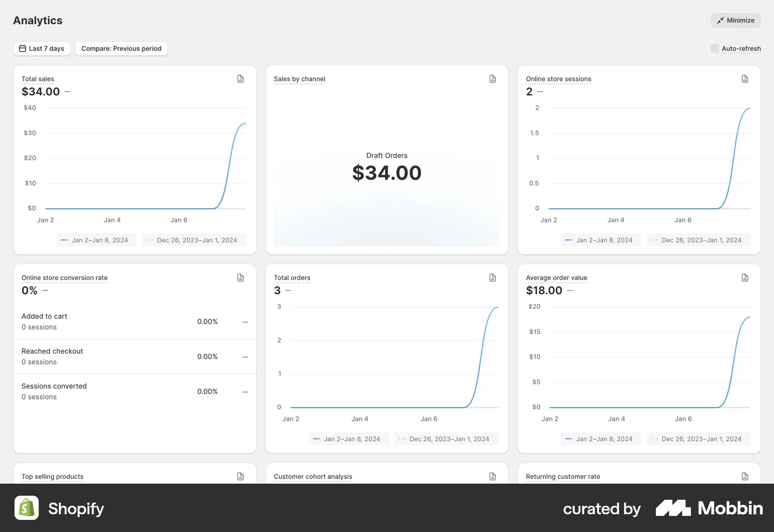Open the Compare: Previous period selector
This screenshot has height=532, width=774.
(x=121, y=48)
